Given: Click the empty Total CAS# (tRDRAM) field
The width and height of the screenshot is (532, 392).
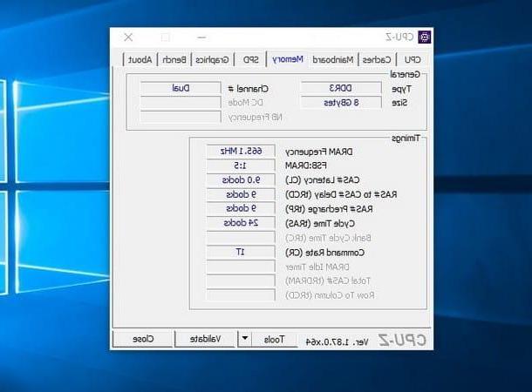Looking at the screenshot, I should coord(241,280).
